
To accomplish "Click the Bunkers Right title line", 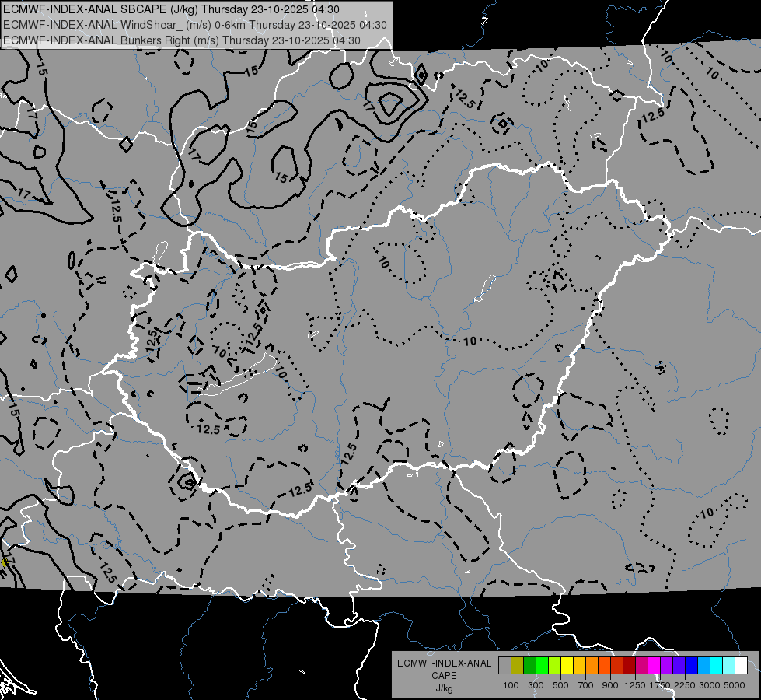I will 182,40.
